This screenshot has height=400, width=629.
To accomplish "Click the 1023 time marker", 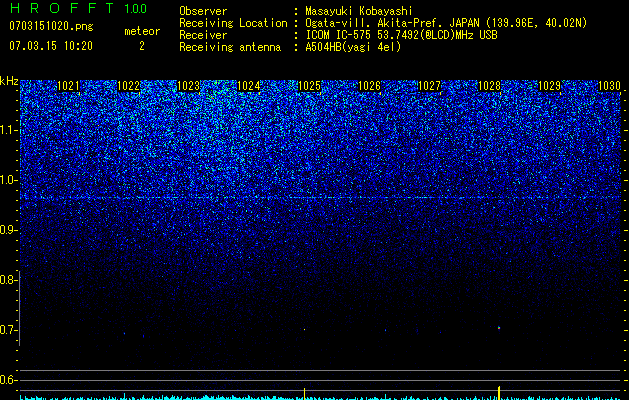I will [188, 86].
